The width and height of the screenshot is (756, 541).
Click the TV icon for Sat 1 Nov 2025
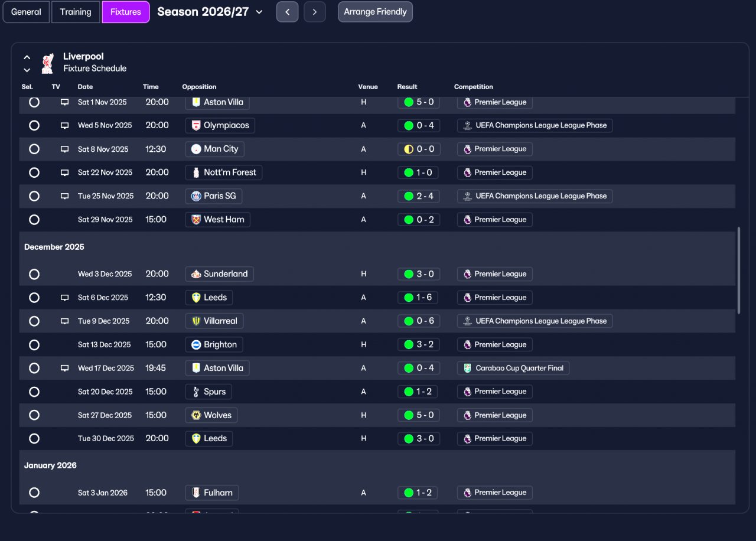pyautogui.click(x=64, y=102)
